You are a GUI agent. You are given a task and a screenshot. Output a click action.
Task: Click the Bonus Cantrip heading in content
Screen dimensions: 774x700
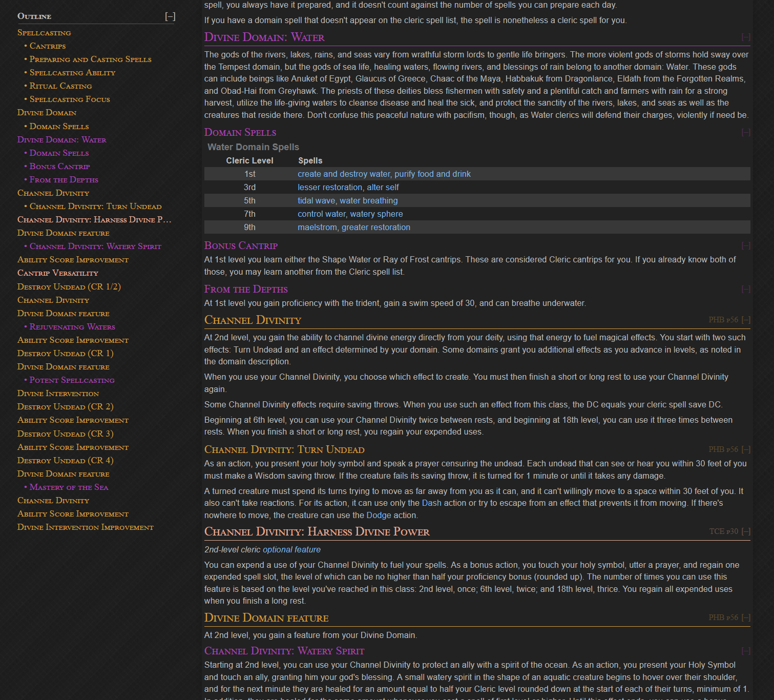[241, 245]
